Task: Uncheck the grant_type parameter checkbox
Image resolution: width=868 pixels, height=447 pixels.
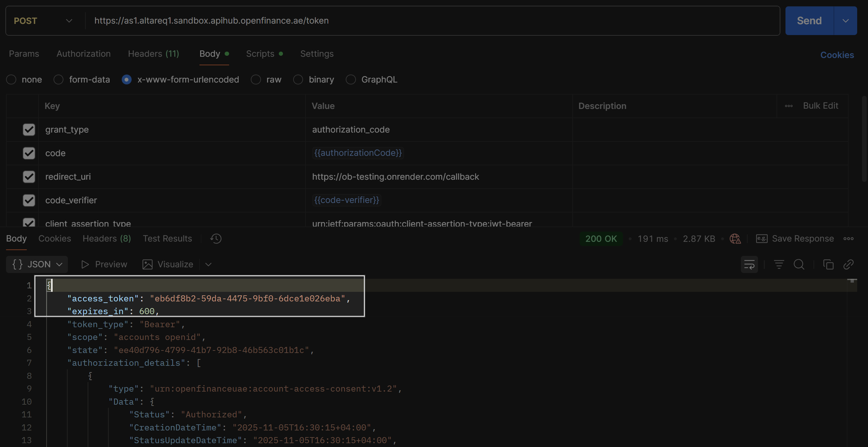Action: click(x=29, y=130)
